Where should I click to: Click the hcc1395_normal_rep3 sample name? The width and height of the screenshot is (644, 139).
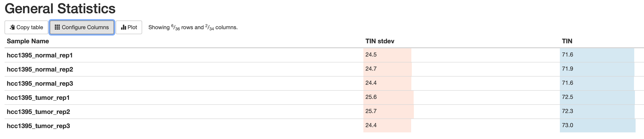[x=40, y=83]
